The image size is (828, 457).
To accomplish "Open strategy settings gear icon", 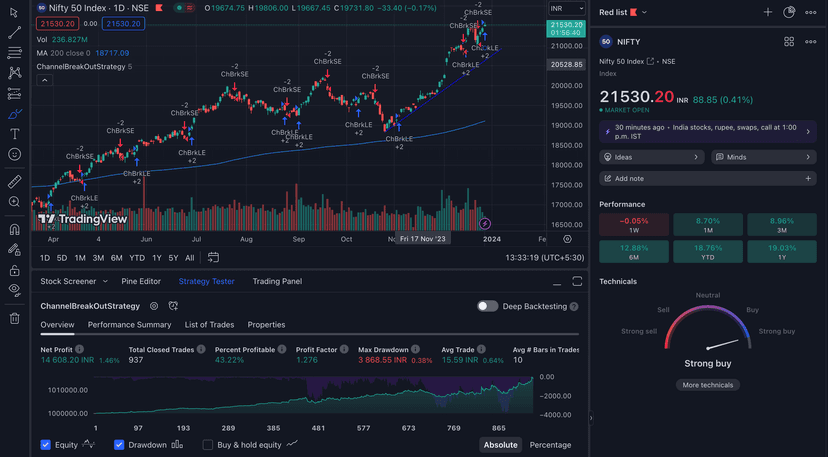I will click(154, 306).
